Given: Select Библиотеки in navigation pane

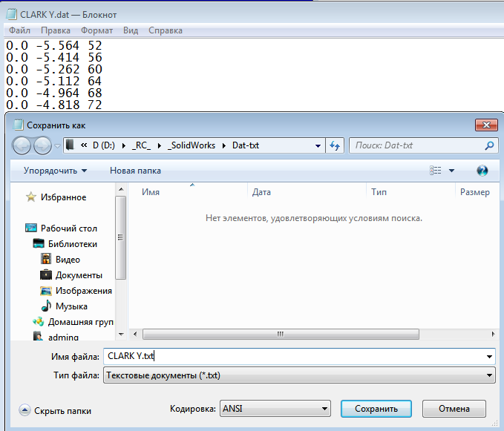Looking at the screenshot, I should [73, 244].
